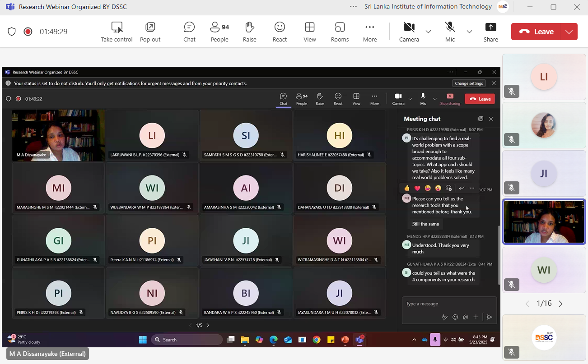Click the Windows Search box in shared taskbar
The width and height of the screenshot is (588, 364).
187,340
